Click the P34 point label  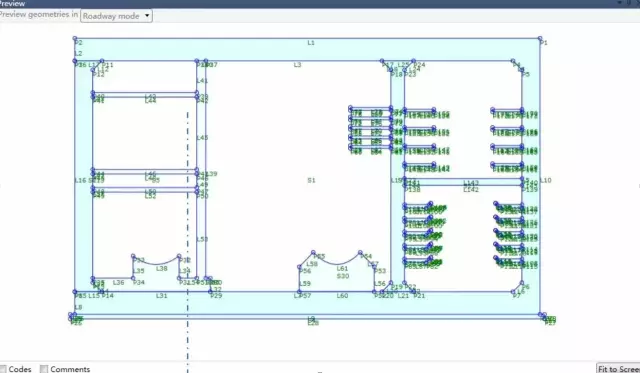point(139,282)
